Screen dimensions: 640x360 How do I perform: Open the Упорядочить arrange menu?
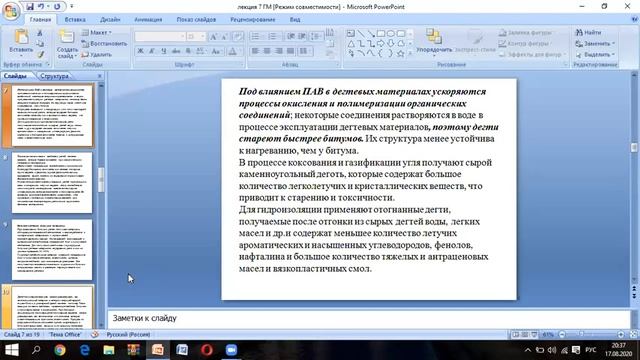pyautogui.click(x=434, y=41)
